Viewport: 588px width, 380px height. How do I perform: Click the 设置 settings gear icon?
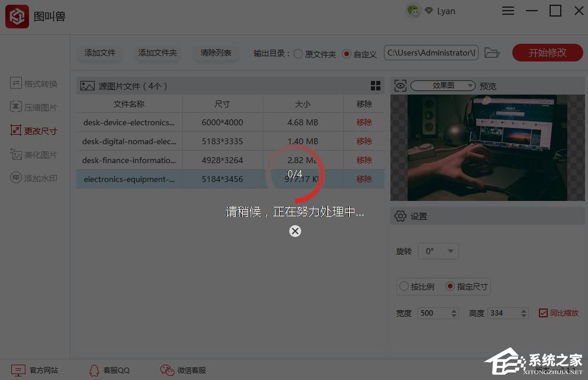400,216
